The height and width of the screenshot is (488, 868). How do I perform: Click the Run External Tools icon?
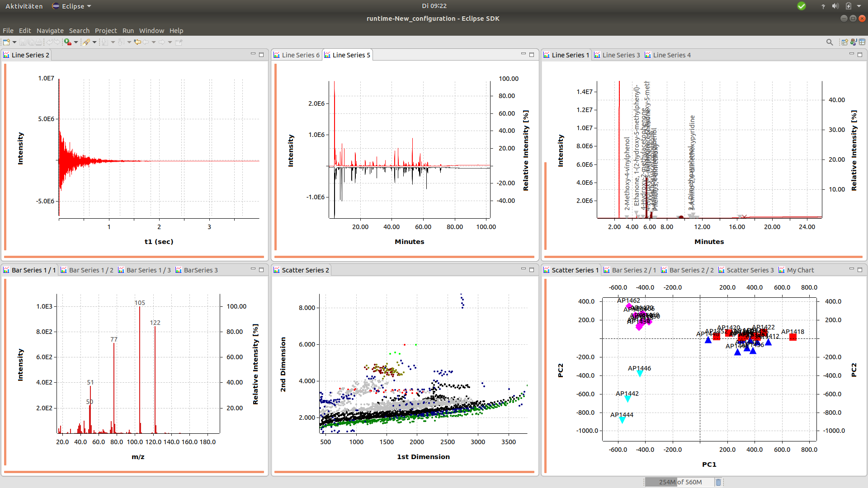pyautogui.click(x=68, y=42)
